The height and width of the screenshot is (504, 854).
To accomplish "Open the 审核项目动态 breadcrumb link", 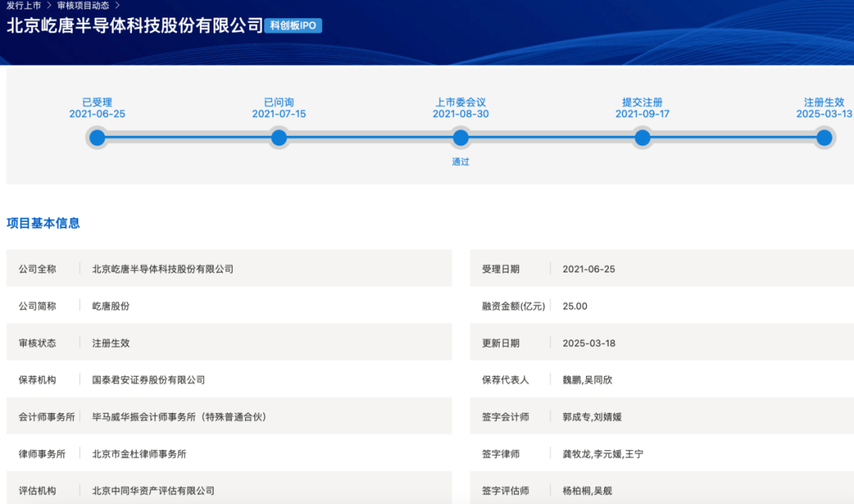I will point(83,6).
